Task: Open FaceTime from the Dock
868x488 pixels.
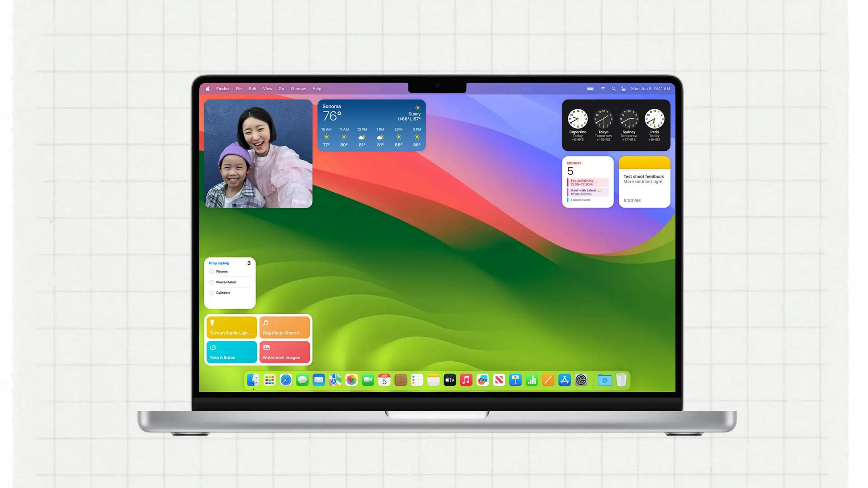Action: [368, 380]
